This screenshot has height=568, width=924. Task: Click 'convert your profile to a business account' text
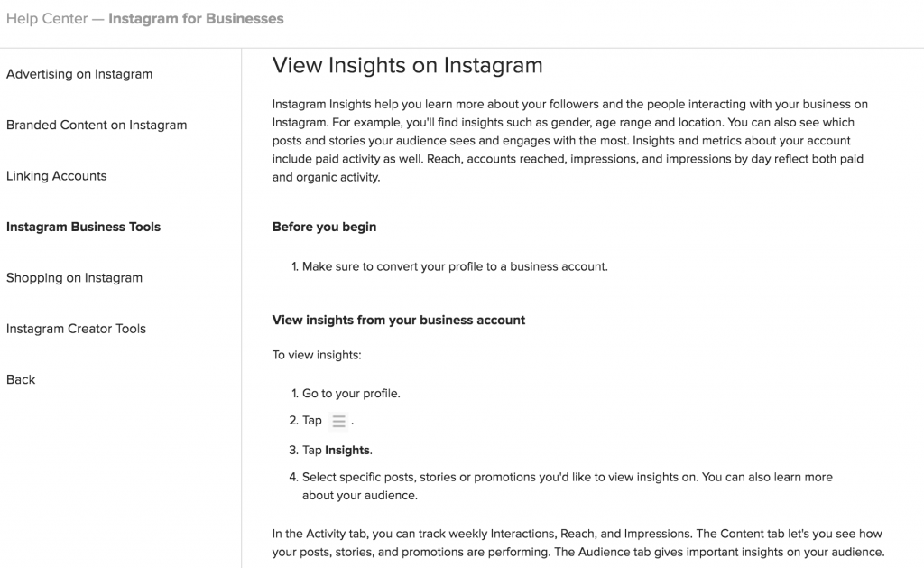coord(492,266)
